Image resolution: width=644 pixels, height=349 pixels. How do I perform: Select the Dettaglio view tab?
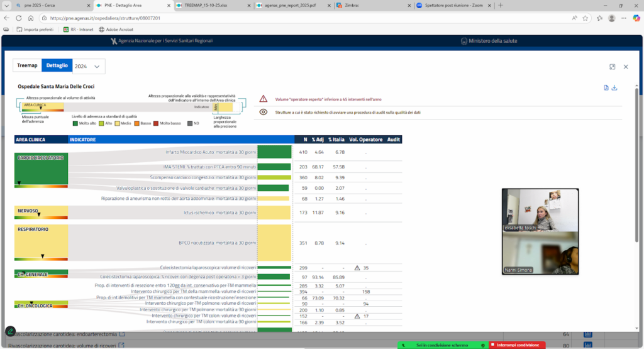pos(57,65)
